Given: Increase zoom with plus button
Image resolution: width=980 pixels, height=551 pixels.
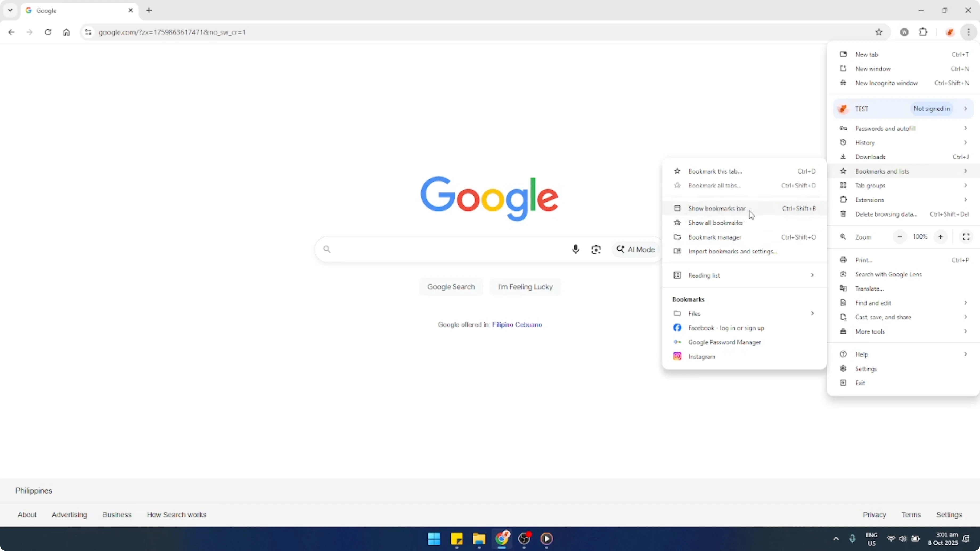Looking at the screenshot, I should point(940,237).
